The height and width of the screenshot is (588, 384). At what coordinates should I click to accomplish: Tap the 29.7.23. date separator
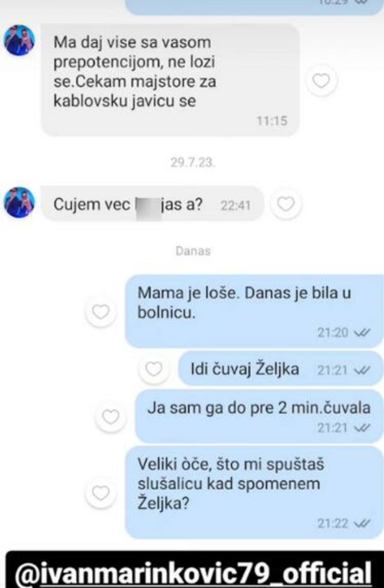[193, 162]
